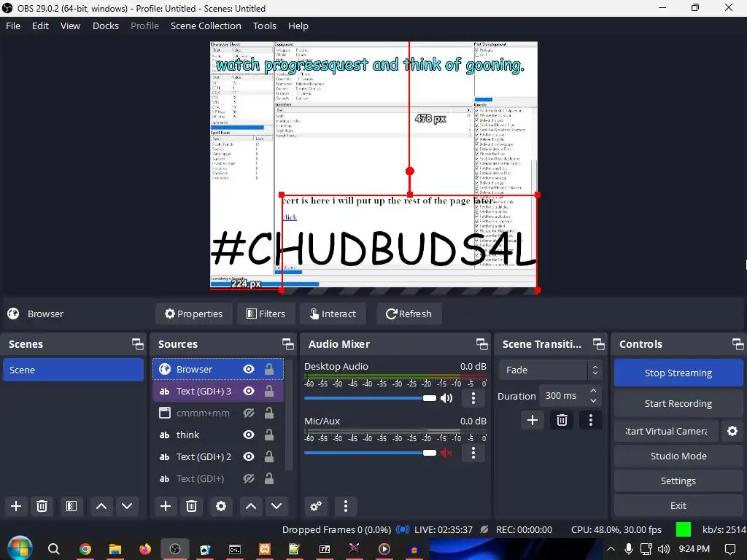Open Windows Start menu
The height and width of the screenshot is (560, 747).
tap(20, 548)
